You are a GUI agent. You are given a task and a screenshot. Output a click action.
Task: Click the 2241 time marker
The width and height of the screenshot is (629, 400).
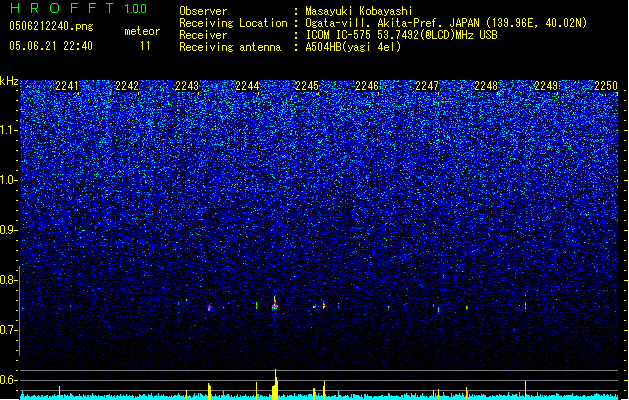[67, 86]
